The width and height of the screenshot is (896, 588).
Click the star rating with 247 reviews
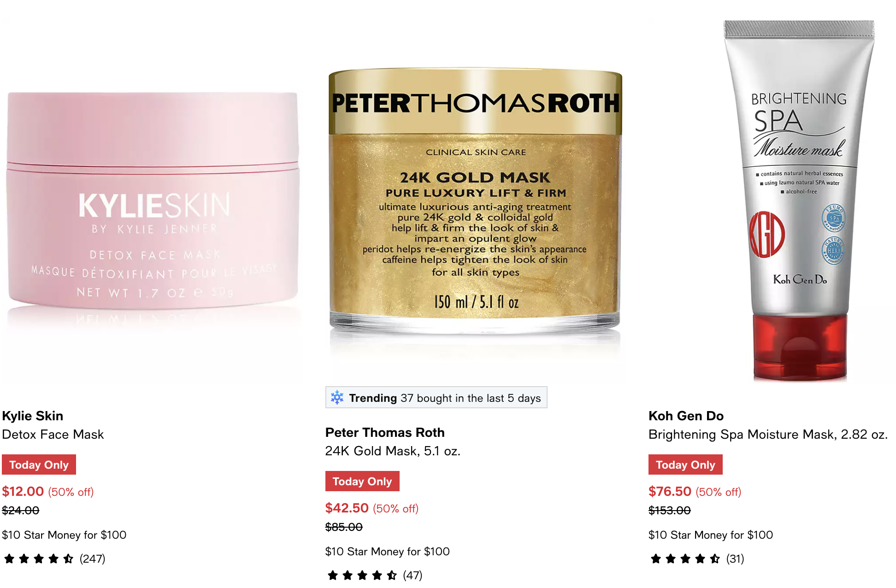pyautogui.click(x=54, y=559)
